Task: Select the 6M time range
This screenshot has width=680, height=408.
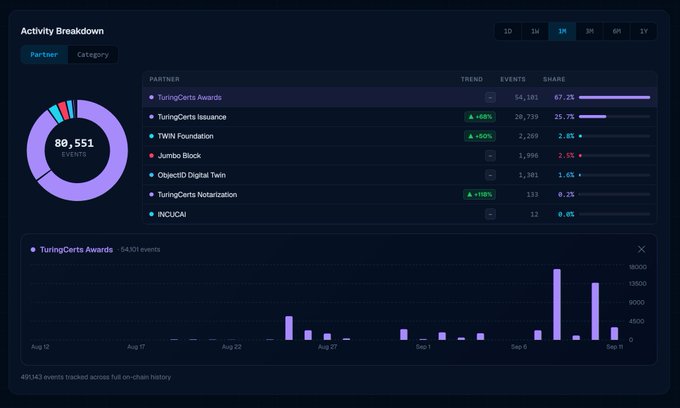Action: pos(617,31)
